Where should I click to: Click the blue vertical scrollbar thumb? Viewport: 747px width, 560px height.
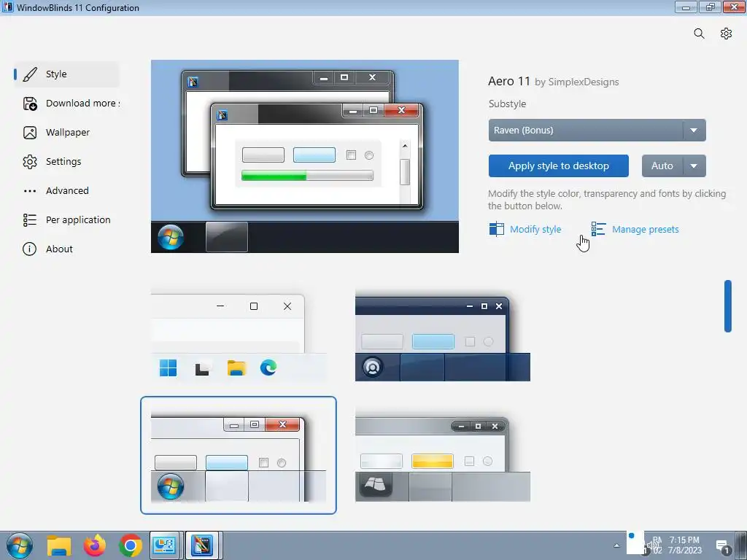727,306
